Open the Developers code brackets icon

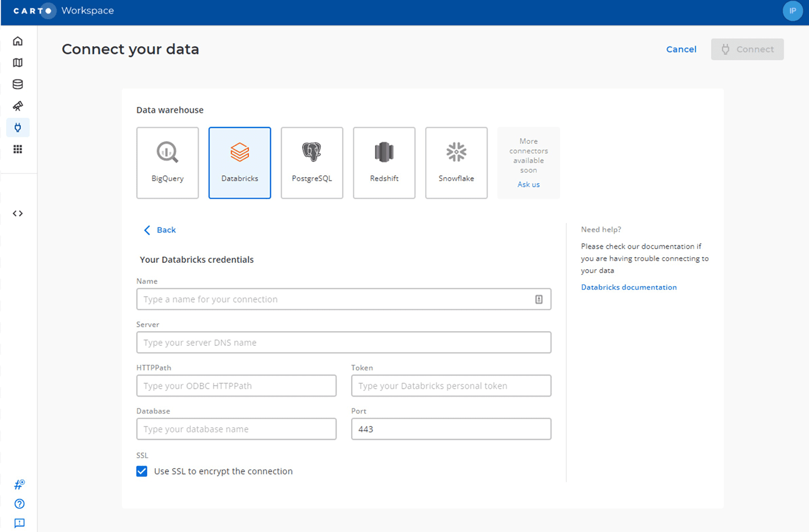(18, 213)
